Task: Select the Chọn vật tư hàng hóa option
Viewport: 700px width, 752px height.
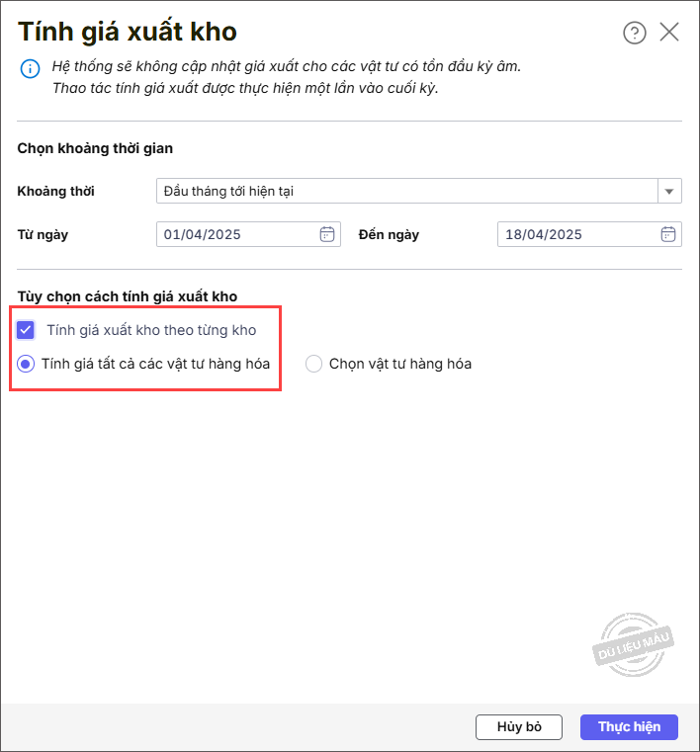Action: (x=314, y=364)
